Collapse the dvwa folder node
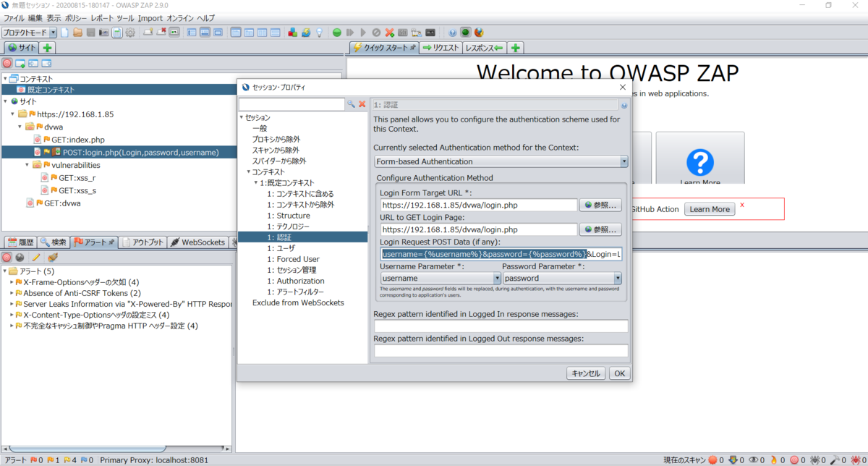This screenshot has width=868, height=466. click(20, 127)
